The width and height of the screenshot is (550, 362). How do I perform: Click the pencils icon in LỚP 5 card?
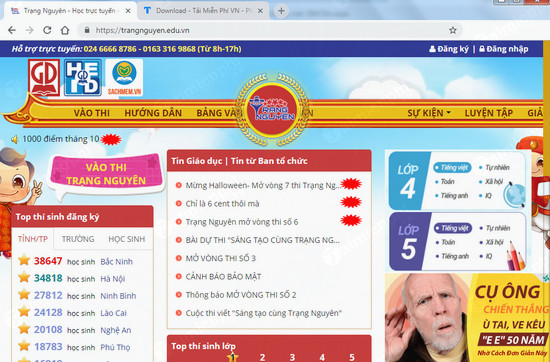[515, 256]
